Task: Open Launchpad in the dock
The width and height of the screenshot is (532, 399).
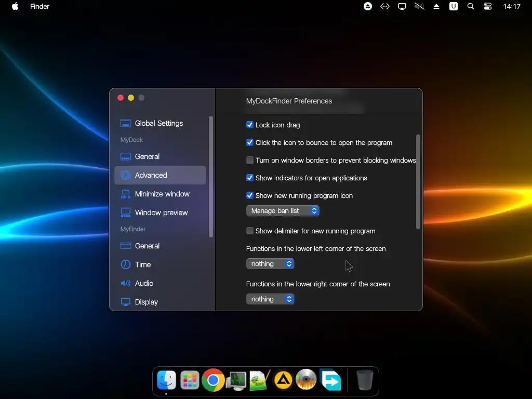Action: point(190,380)
